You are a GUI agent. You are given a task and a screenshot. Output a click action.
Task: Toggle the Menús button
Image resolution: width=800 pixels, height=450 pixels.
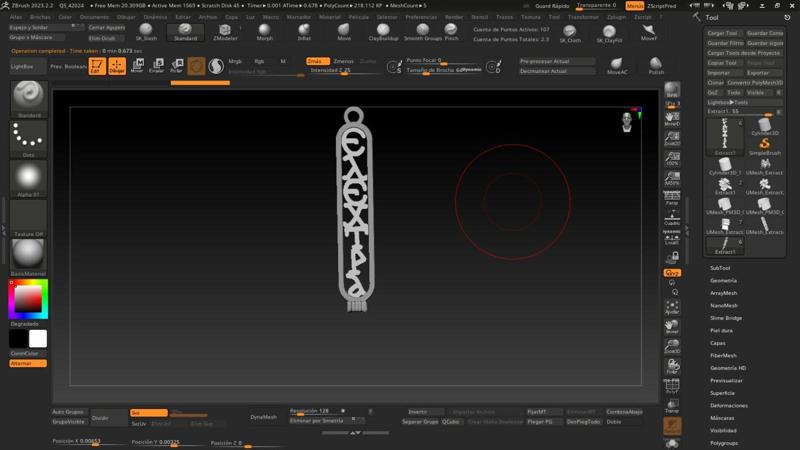tap(635, 6)
